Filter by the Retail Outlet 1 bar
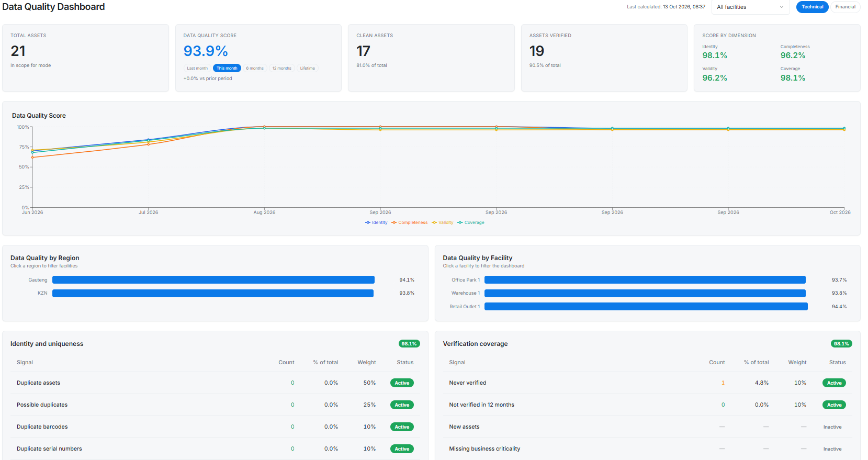868x460 pixels. [x=646, y=307]
